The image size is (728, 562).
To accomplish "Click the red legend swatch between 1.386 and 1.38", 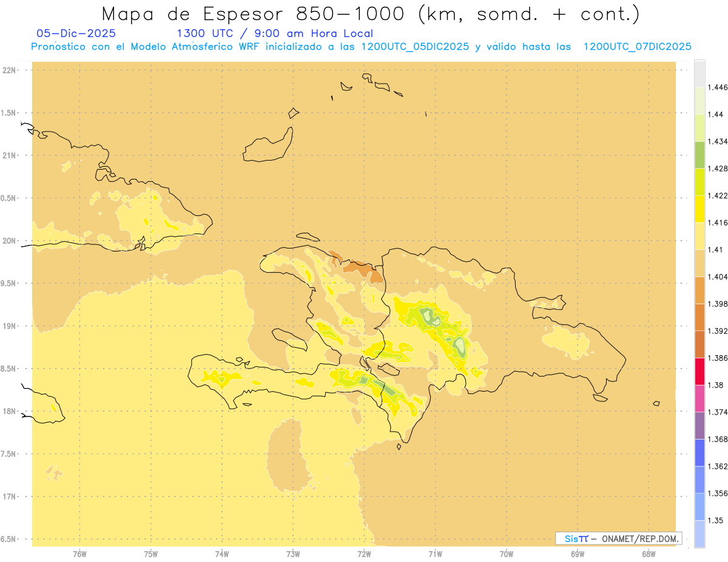I will 699,371.
